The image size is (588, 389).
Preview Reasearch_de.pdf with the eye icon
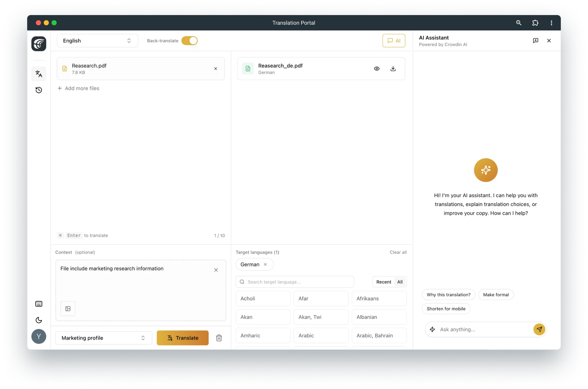377,69
